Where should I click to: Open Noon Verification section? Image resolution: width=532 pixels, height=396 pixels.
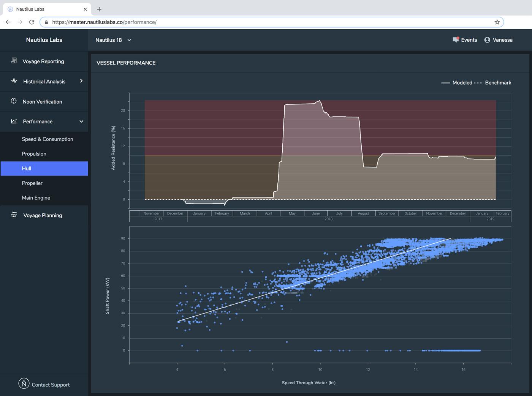point(44,101)
